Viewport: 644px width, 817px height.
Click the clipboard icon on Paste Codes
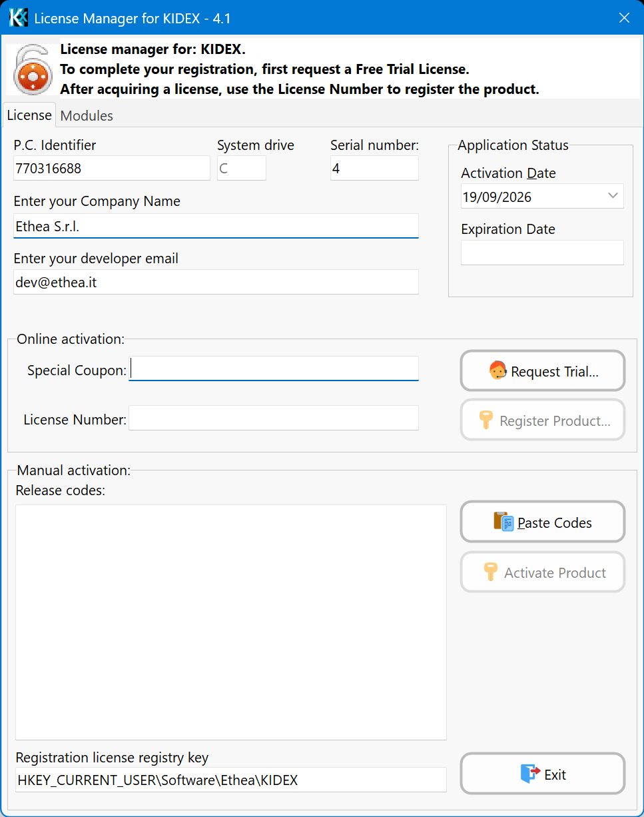point(503,522)
